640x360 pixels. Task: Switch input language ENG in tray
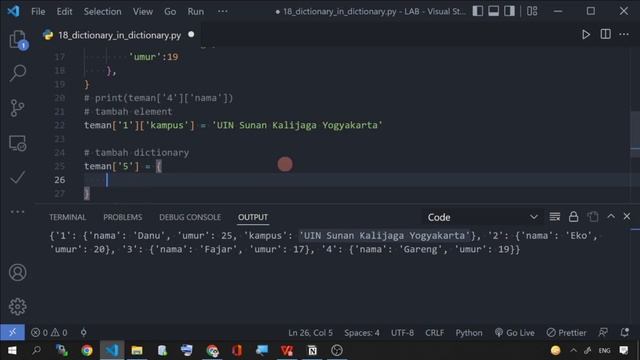(604, 350)
